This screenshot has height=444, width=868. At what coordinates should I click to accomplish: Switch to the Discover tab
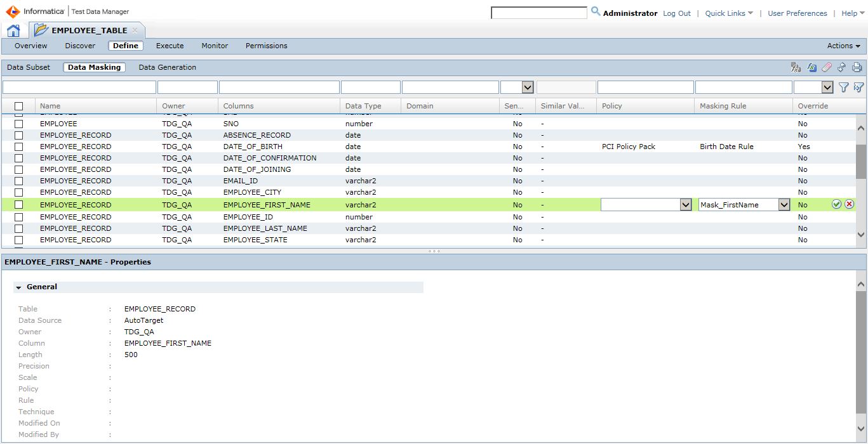point(80,46)
